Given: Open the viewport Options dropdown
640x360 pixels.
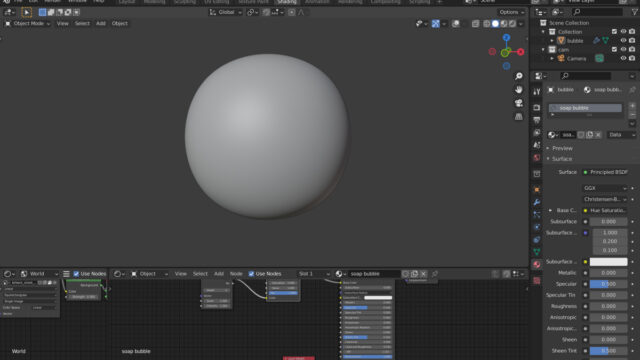Looking at the screenshot, I should click(x=511, y=12).
